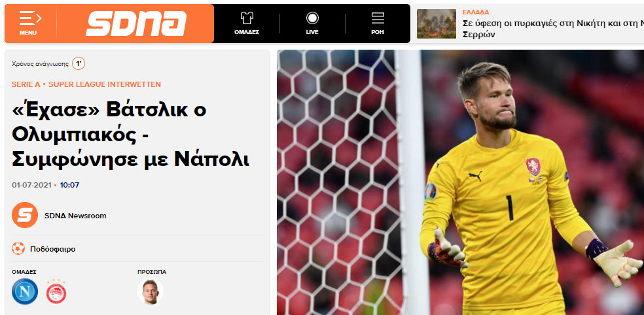Select the Napoli team crest
This screenshot has height=315, width=644.
(25, 291)
